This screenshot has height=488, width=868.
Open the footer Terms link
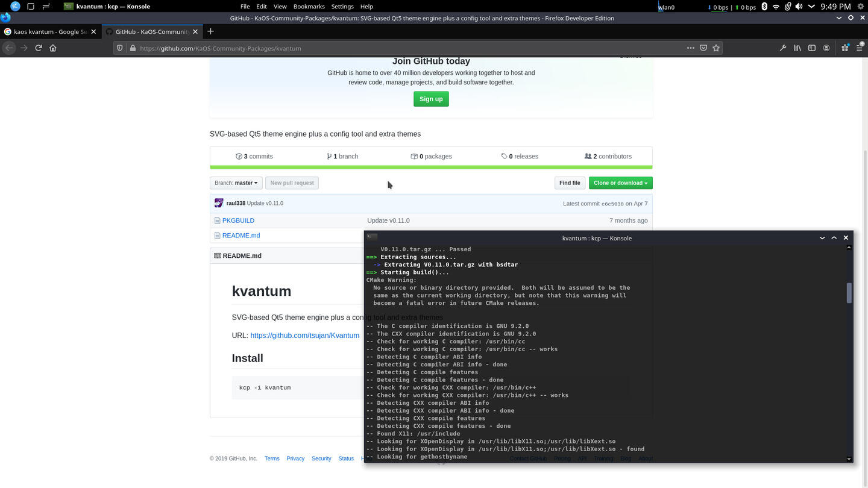(x=272, y=458)
